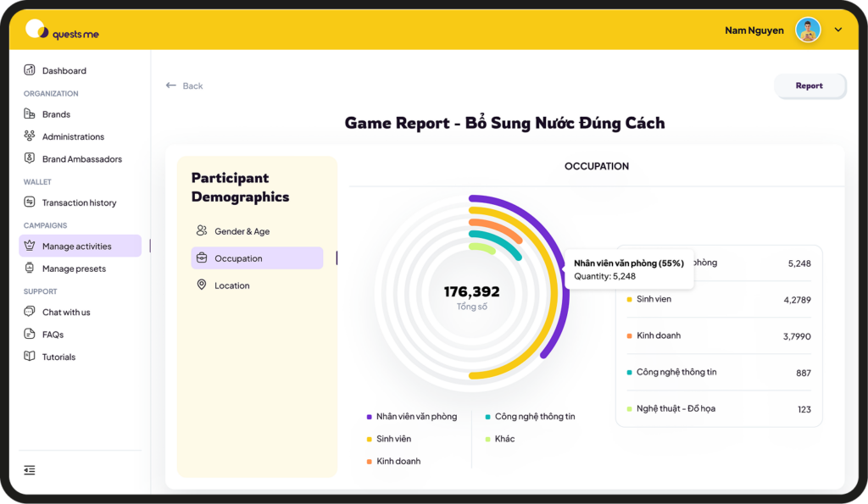Click the Tutorials book icon

pyautogui.click(x=30, y=357)
